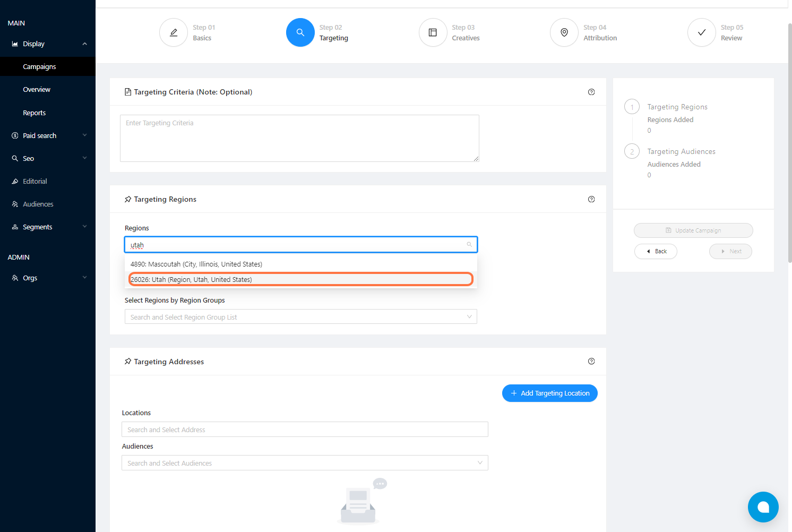The height and width of the screenshot is (532, 792).
Task: Click the Step 03 Creatives layout icon
Action: pos(433,32)
